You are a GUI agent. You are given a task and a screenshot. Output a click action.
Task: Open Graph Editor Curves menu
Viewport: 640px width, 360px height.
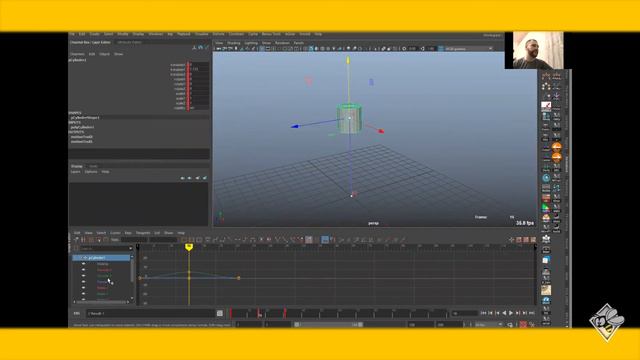116,233
